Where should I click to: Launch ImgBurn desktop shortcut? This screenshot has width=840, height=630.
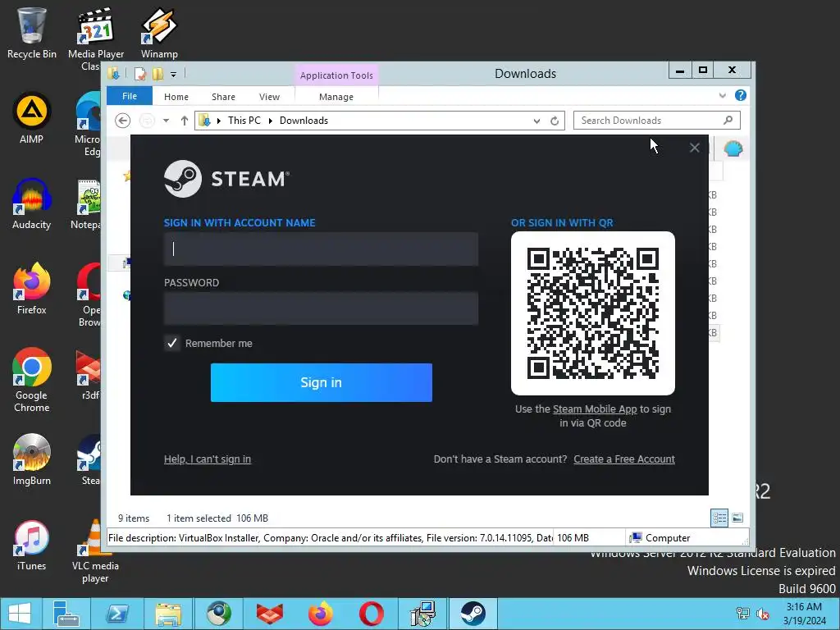tap(32, 459)
